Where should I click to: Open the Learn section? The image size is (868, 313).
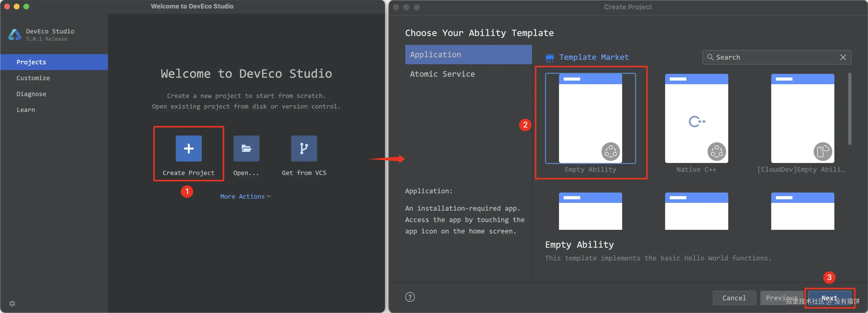click(x=26, y=110)
